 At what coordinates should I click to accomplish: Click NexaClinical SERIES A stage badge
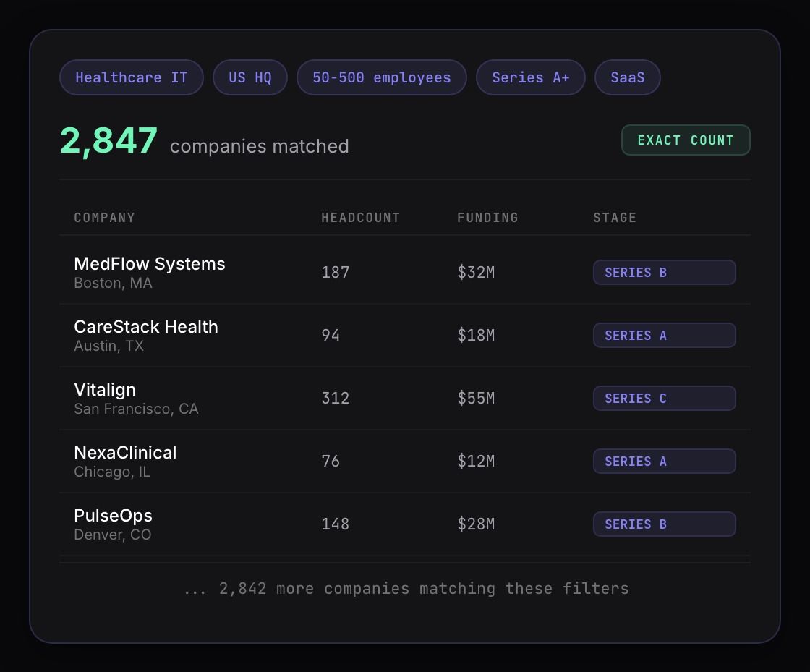[665, 462]
